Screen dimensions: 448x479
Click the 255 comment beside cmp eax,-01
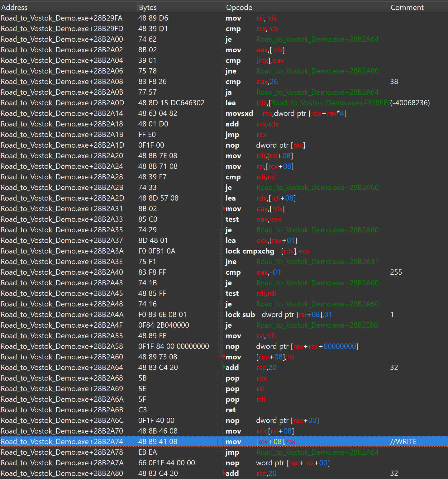click(396, 272)
